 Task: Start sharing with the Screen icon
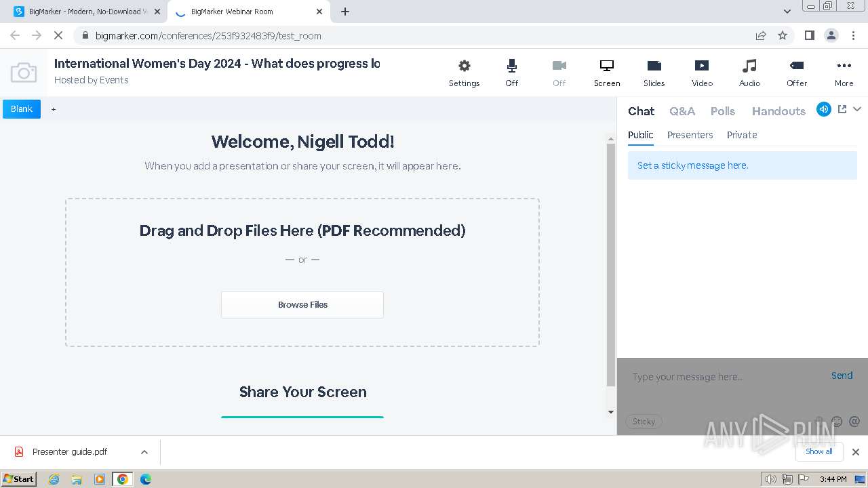point(607,73)
